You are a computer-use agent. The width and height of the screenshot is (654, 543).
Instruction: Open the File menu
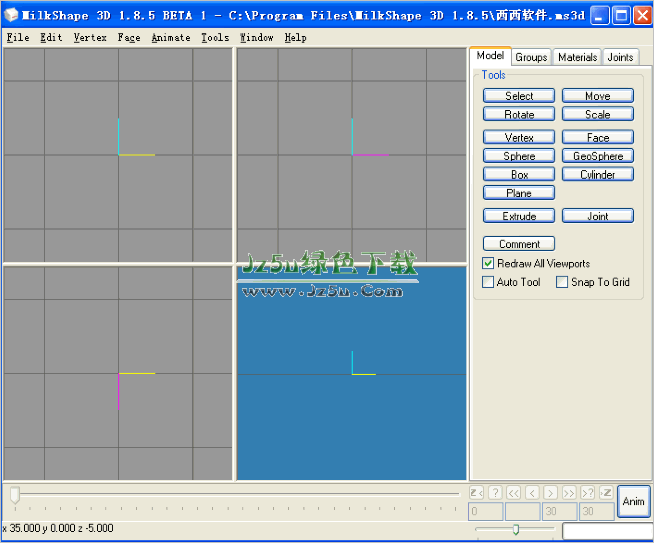pos(18,38)
